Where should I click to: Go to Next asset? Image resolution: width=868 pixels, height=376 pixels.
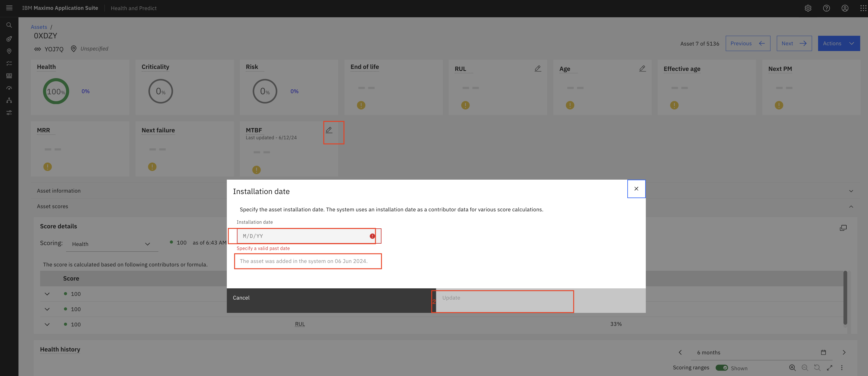(x=794, y=44)
